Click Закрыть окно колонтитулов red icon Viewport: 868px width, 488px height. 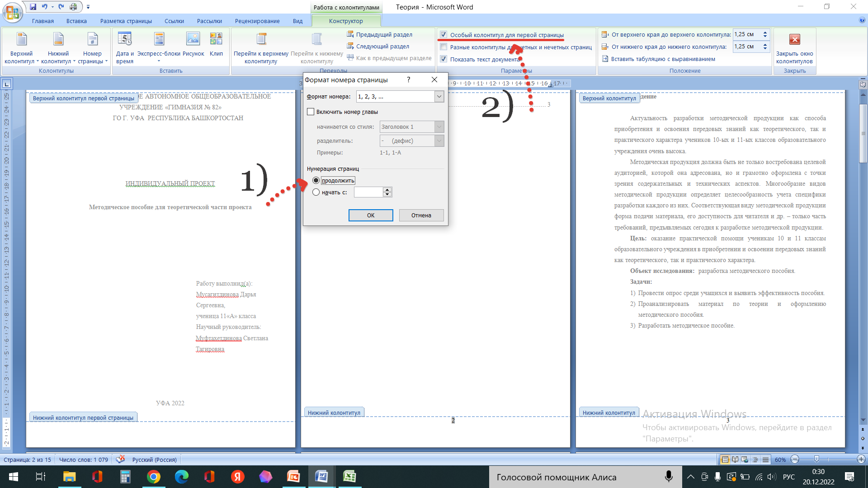[794, 40]
